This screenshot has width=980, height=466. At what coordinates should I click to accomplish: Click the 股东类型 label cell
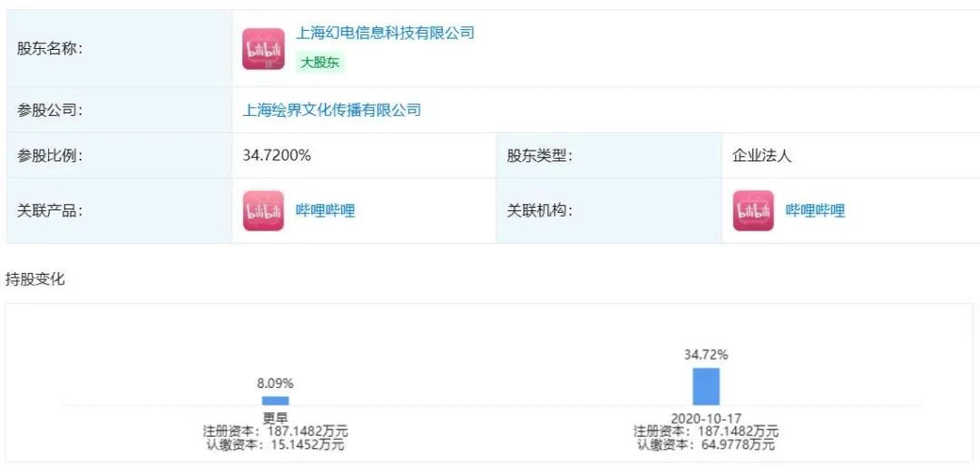coord(609,156)
